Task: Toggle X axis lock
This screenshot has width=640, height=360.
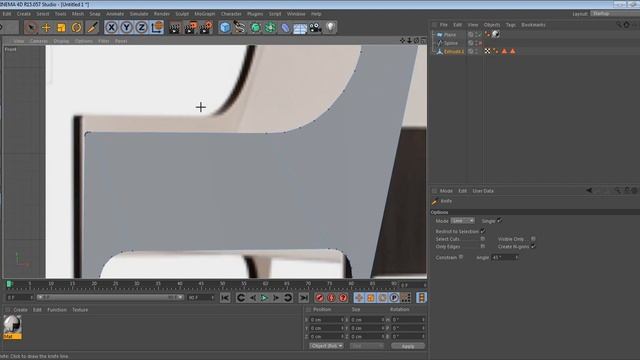Action: pyautogui.click(x=111, y=27)
